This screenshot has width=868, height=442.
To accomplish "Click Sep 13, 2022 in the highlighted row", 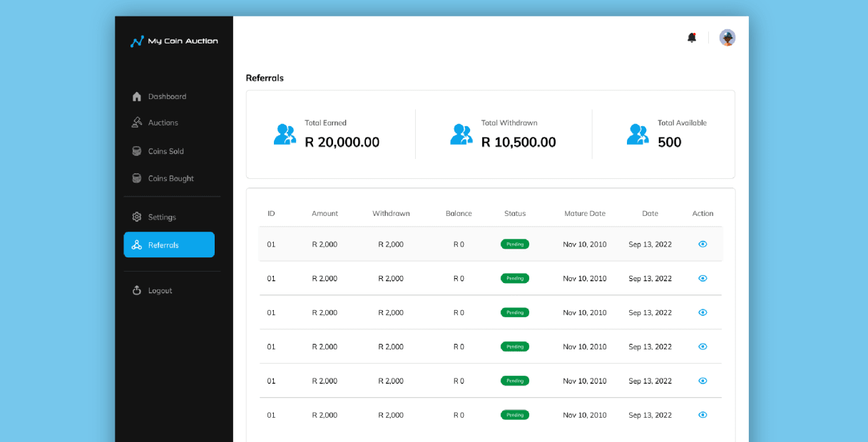I will pos(650,245).
